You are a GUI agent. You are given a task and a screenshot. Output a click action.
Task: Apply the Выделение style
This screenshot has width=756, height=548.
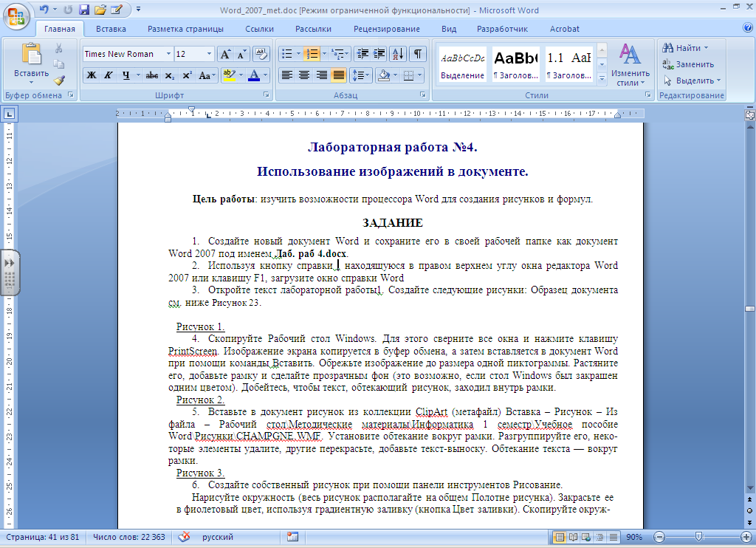(462, 66)
